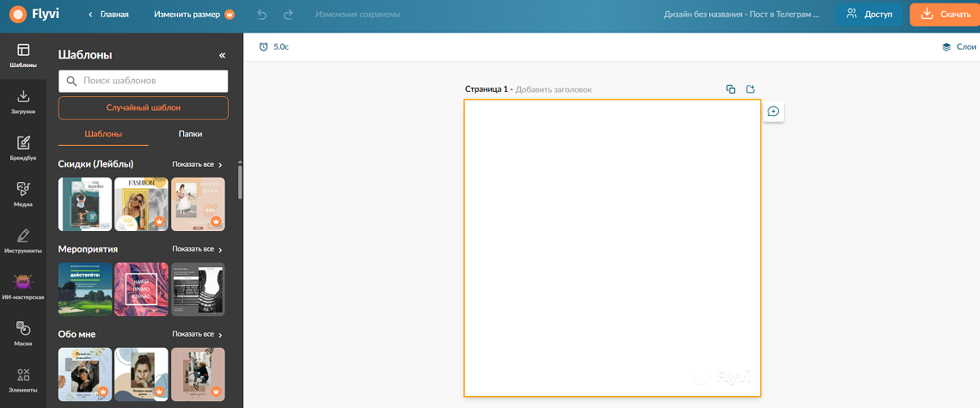The width and height of the screenshot is (980, 408).
Task: Add a new page icon
Action: (x=750, y=89)
